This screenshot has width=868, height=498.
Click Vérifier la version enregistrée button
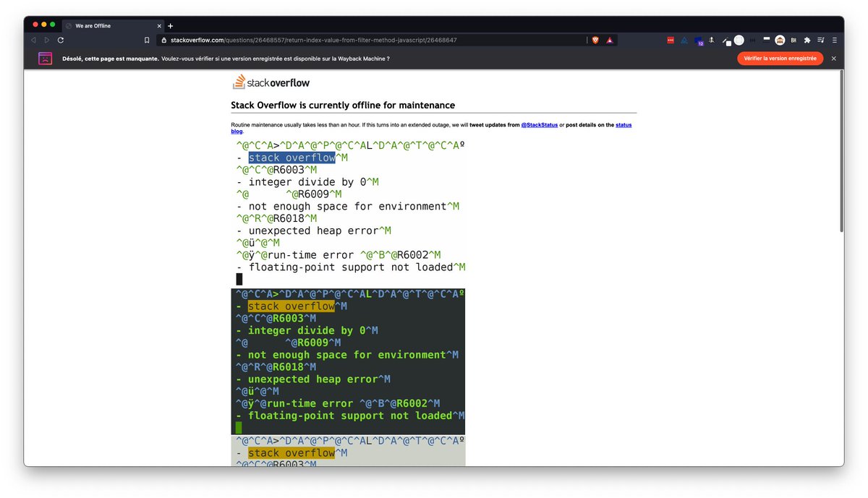click(x=780, y=59)
